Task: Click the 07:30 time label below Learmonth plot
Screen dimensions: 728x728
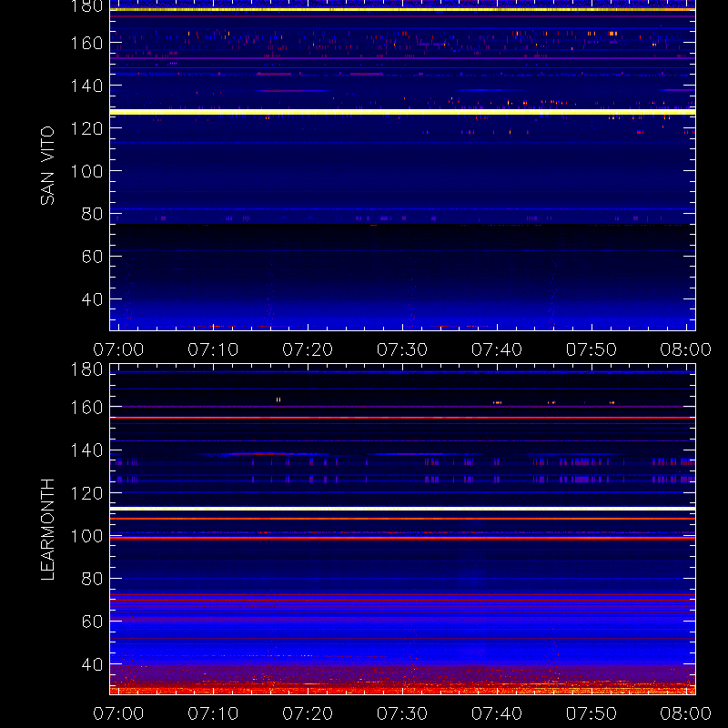Action: point(402,713)
